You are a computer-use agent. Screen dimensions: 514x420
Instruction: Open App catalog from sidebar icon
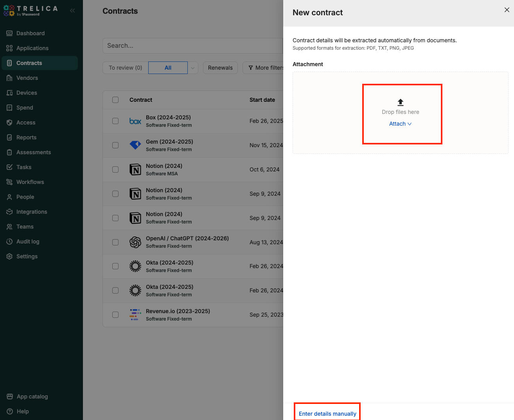click(x=10, y=397)
